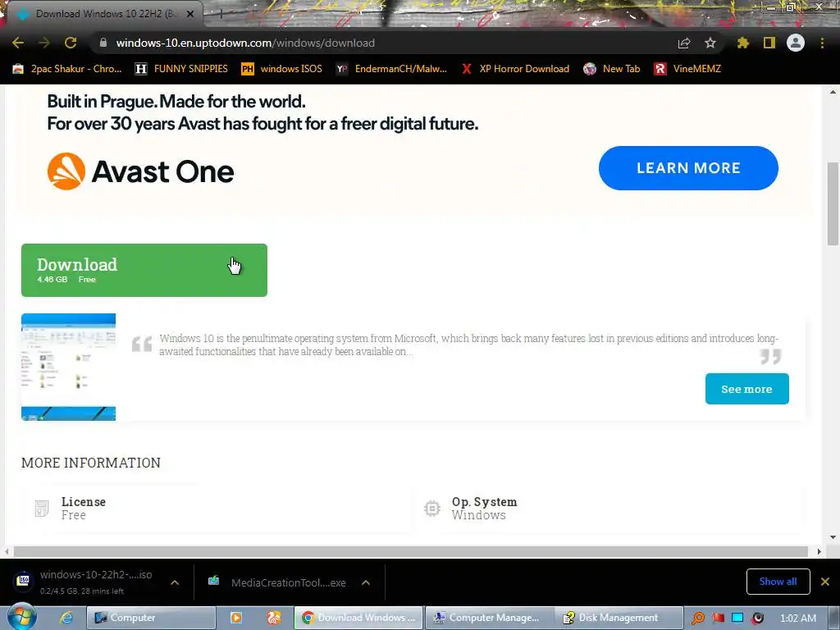Switch to Computer Management window
This screenshot has height=630, width=840.
[488, 618]
